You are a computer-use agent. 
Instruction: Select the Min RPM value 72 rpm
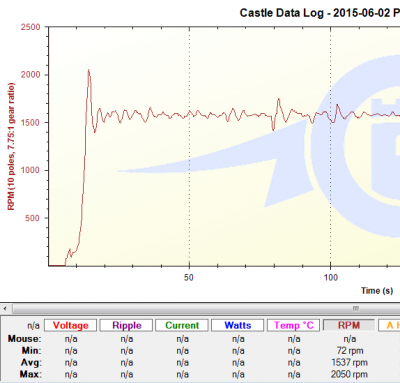coord(350,351)
